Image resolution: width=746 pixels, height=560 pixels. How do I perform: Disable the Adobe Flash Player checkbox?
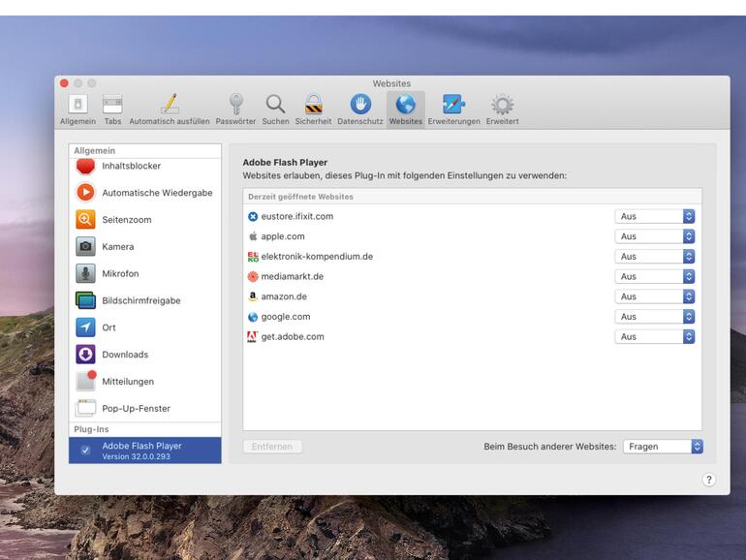pyautogui.click(x=85, y=451)
